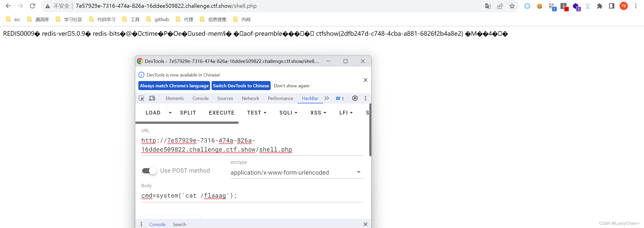This screenshot has width=644, height=228.
Task: Close the DevTools bottom drawer
Action: (x=366, y=224)
